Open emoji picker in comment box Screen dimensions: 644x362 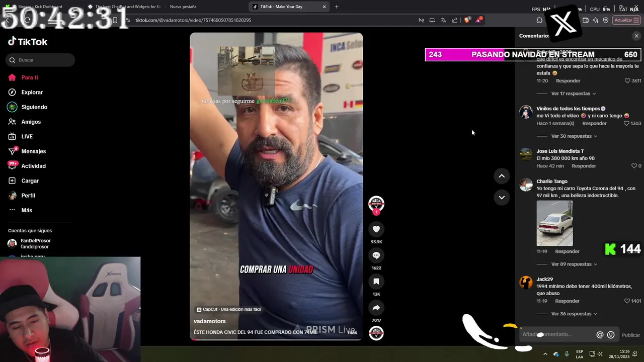pyautogui.click(x=611, y=335)
